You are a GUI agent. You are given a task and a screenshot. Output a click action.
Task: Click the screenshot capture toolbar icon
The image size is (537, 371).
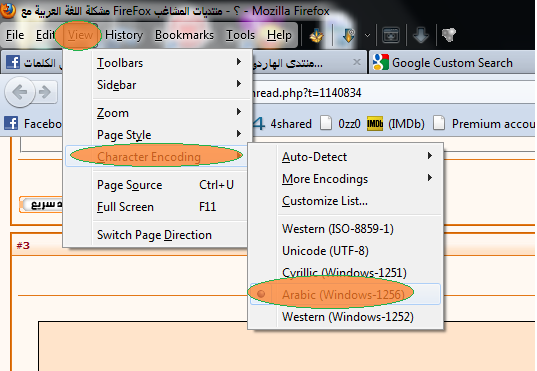[x=391, y=35]
